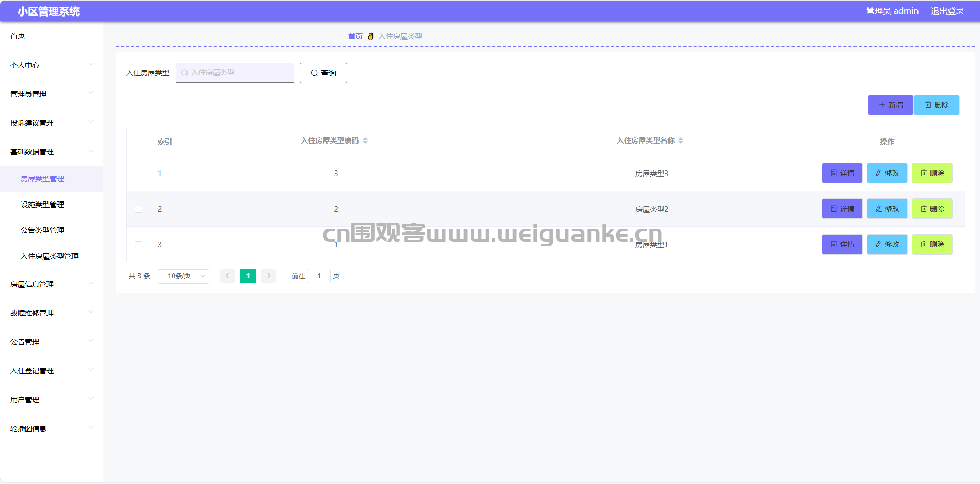This screenshot has height=484, width=980.
Task: Click the pencil icon on 修改 for 房屋类型1
Action: point(879,244)
